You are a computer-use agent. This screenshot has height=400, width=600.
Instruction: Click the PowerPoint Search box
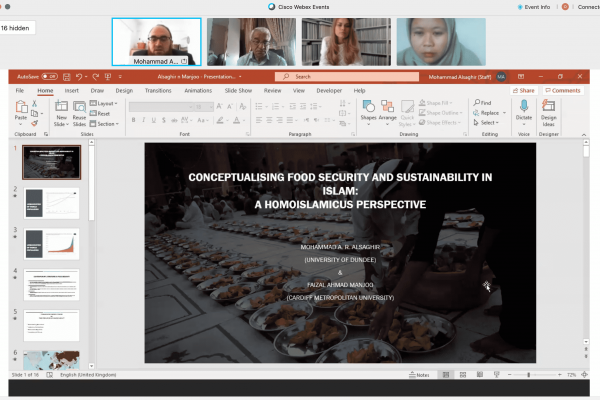click(x=347, y=77)
